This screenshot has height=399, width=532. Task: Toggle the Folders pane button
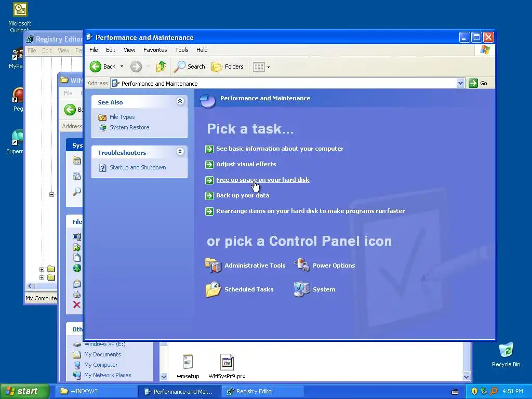point(228,66)
